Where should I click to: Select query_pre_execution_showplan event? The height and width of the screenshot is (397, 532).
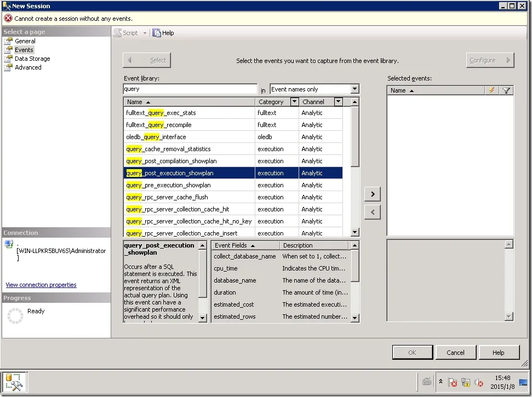pos(233,185)
